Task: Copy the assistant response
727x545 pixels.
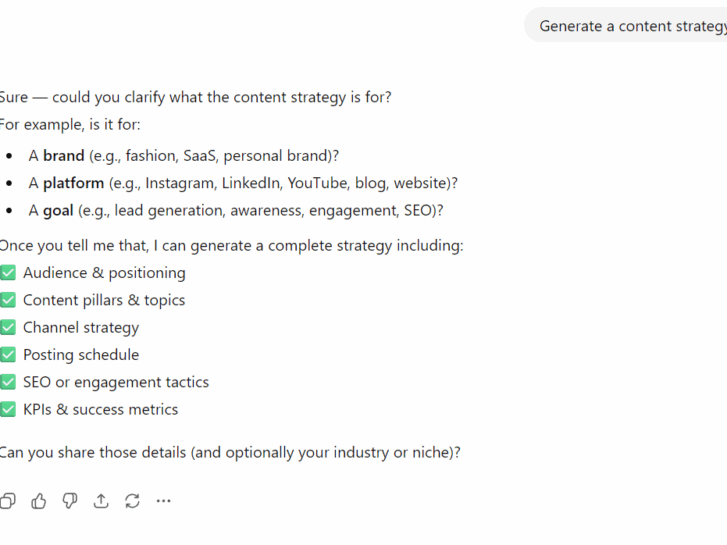Action: tap(8, 501)
